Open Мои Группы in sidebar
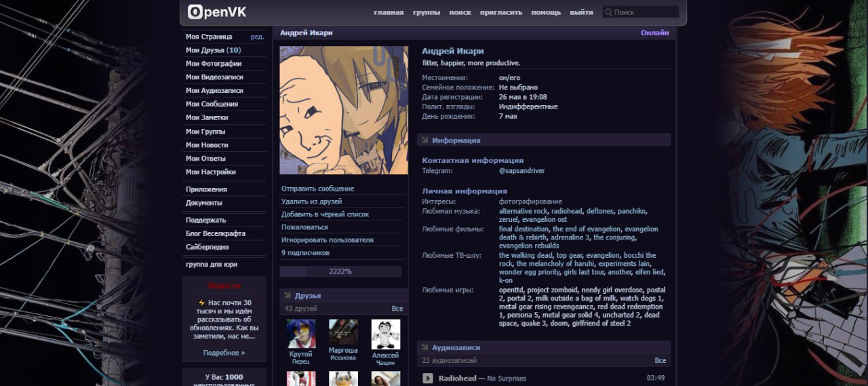The height and width of the screenshot is (386, 868). (x=205, y=132)
